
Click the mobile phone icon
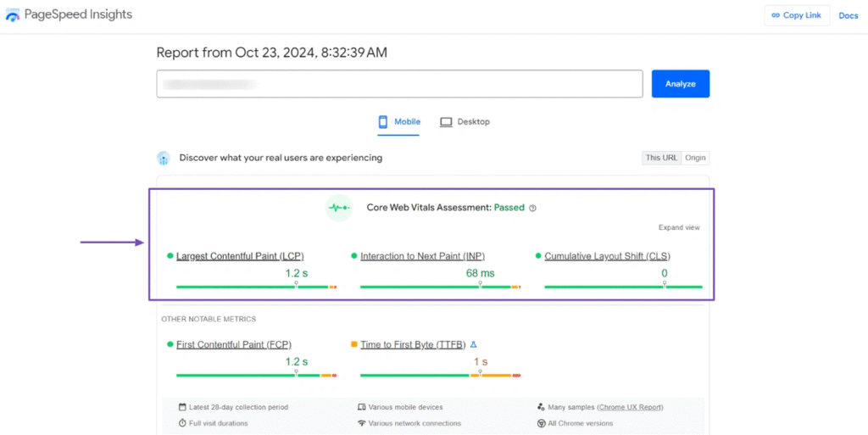pyautogui.click(x=383, y=122)
